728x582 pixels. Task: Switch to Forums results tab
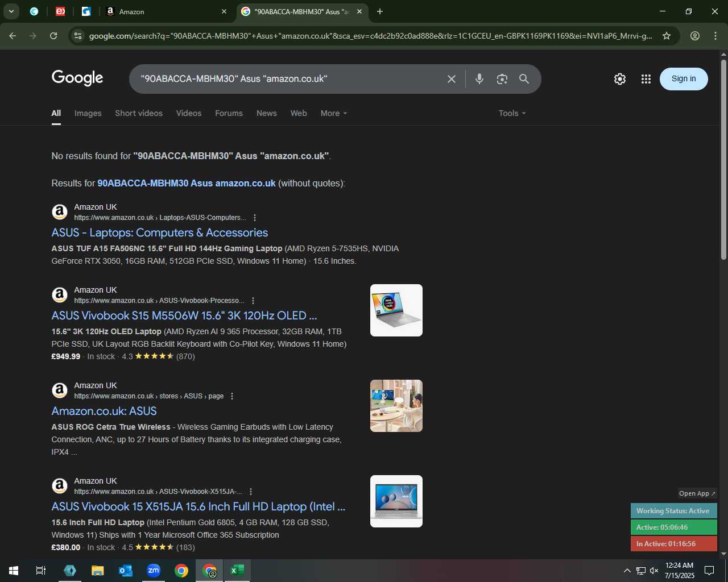pyautogui.click(x=229, y=113)
